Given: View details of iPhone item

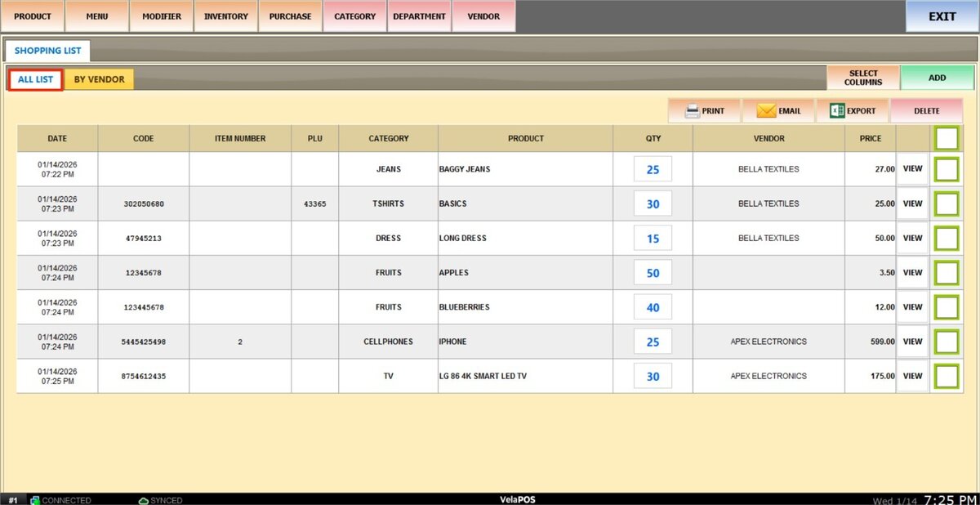Looking at the screenshot, I should [x=913, y=342].
